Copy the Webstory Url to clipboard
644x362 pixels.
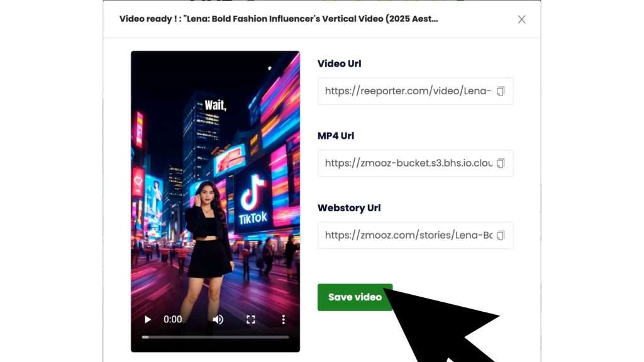500,236
